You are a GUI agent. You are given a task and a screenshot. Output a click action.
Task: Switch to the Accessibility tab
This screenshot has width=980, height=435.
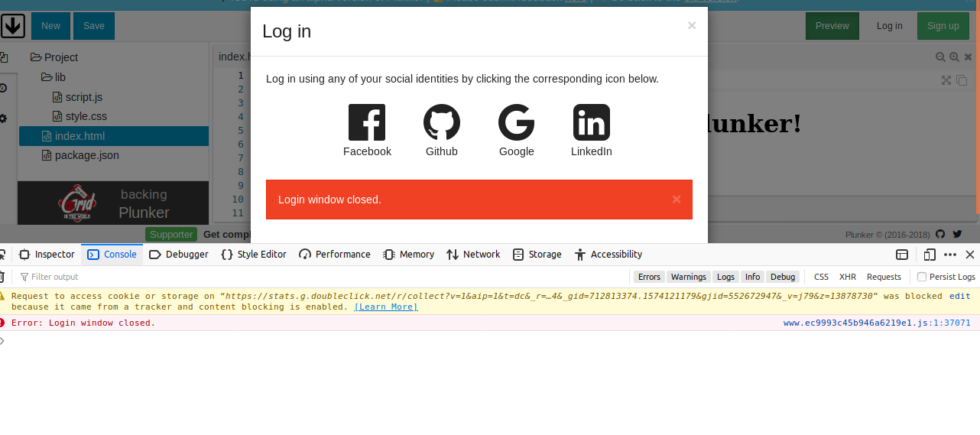(608, 255)
